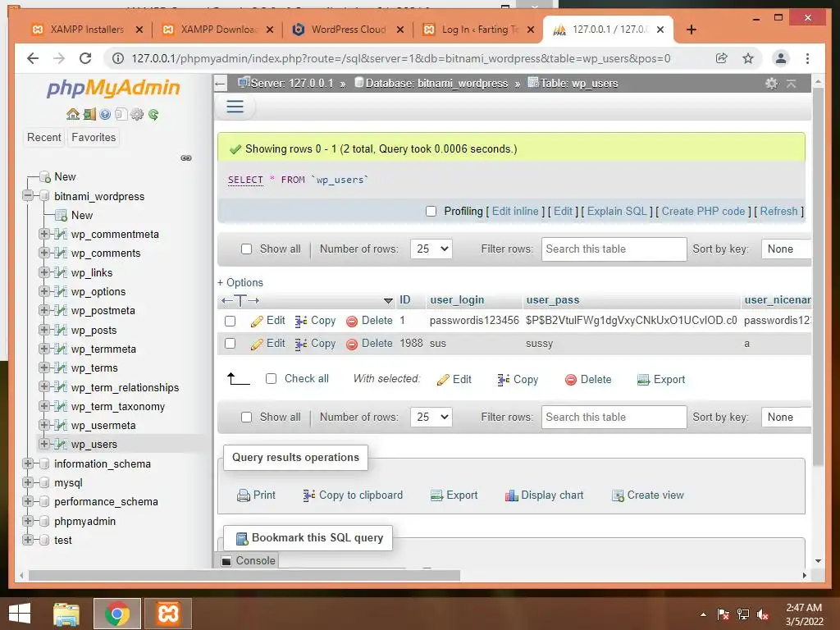Click the horizontal scrollbar at window bottom
The image size is (840, 630).
[244, 575]
